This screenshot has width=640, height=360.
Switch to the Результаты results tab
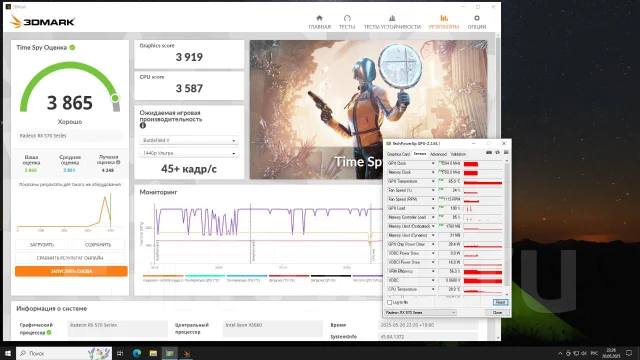[x=444, y=22]
